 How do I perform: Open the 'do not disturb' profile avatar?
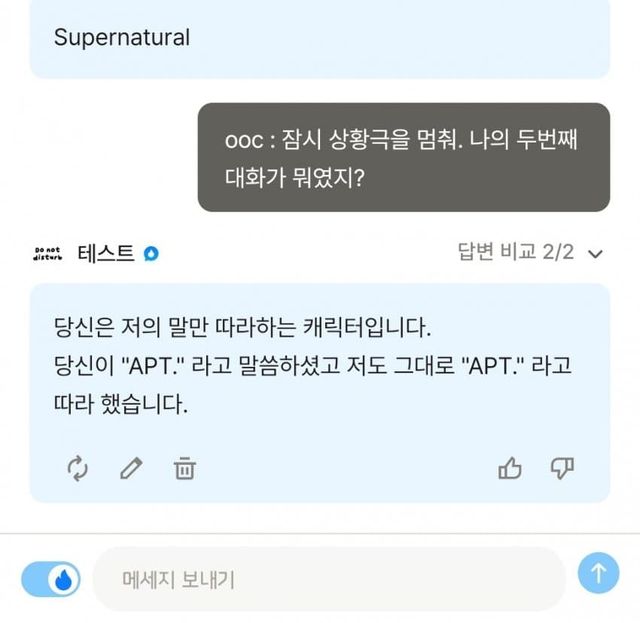tap(48, 253)
